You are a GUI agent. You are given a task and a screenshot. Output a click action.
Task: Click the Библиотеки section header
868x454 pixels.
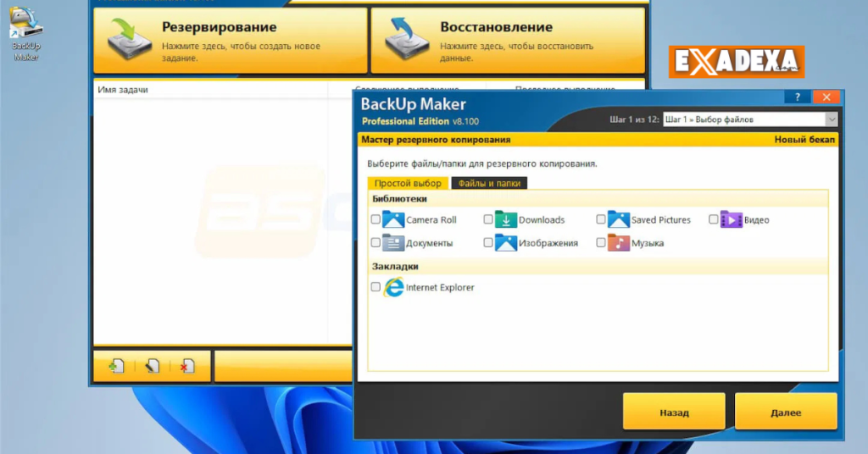(400, 199)
